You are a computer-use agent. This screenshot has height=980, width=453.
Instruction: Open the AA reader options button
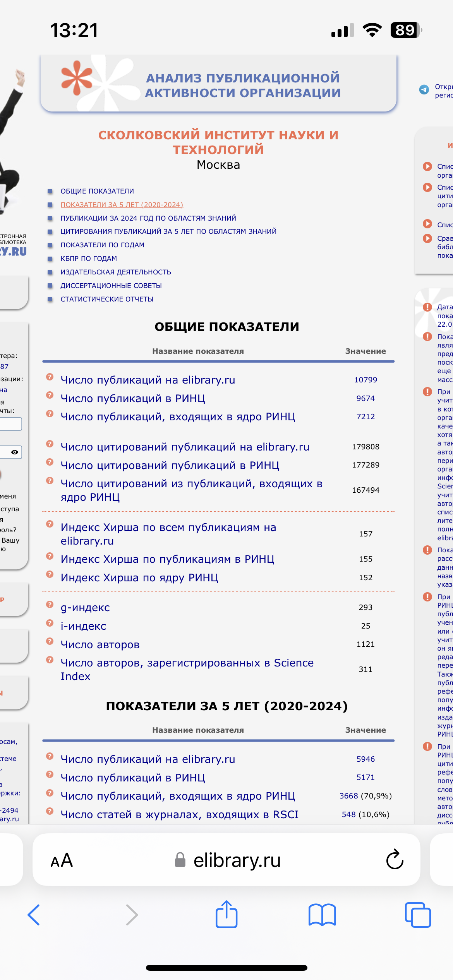62,861
